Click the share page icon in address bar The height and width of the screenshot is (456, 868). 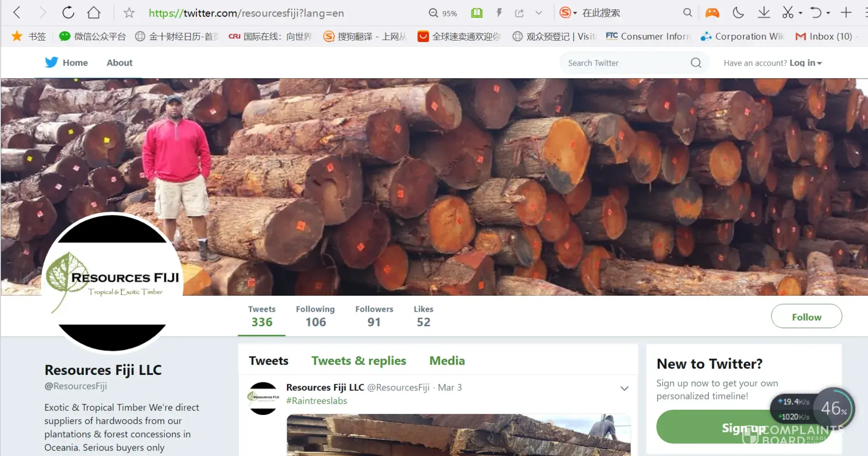click(x=519, y=13)
